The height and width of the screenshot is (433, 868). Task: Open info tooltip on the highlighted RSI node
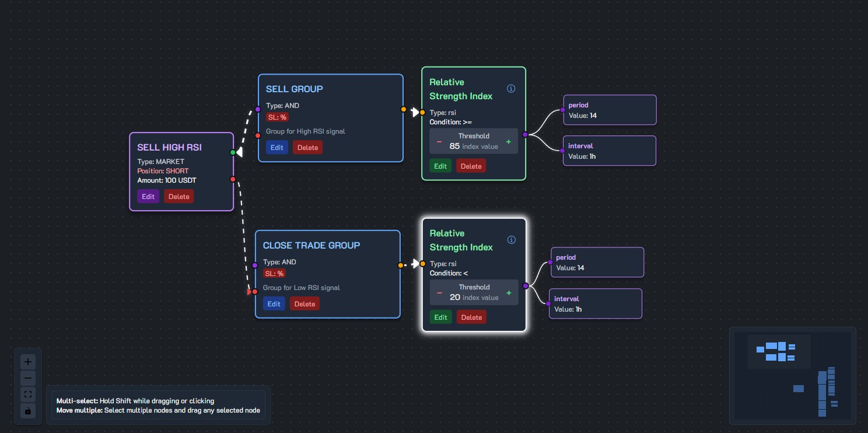pos(511,239)
